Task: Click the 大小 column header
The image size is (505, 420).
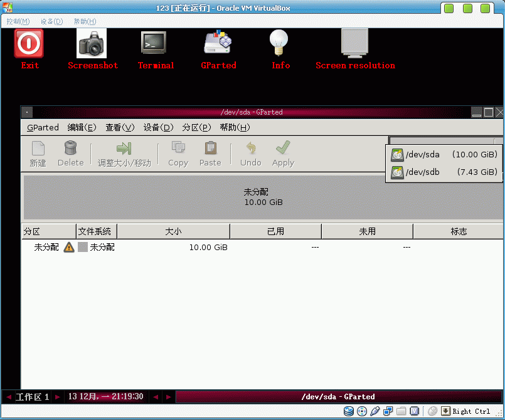Action: 173,231
